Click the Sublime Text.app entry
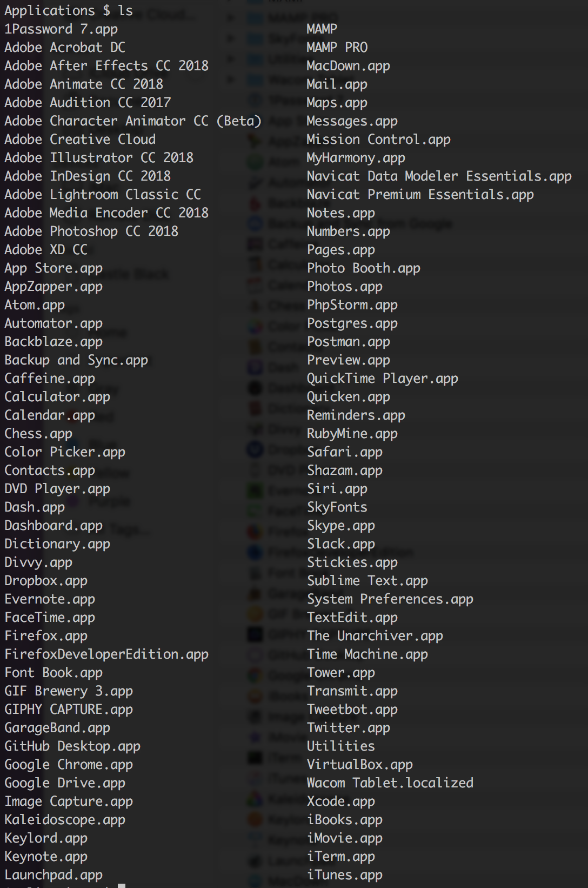The width and height of the screenshot is (588, 888). pyautogui.click(x=367, y=581)
